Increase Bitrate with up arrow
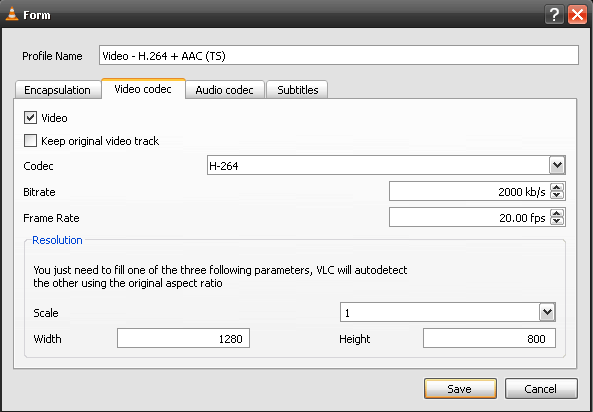 click(x=557, y=187)
